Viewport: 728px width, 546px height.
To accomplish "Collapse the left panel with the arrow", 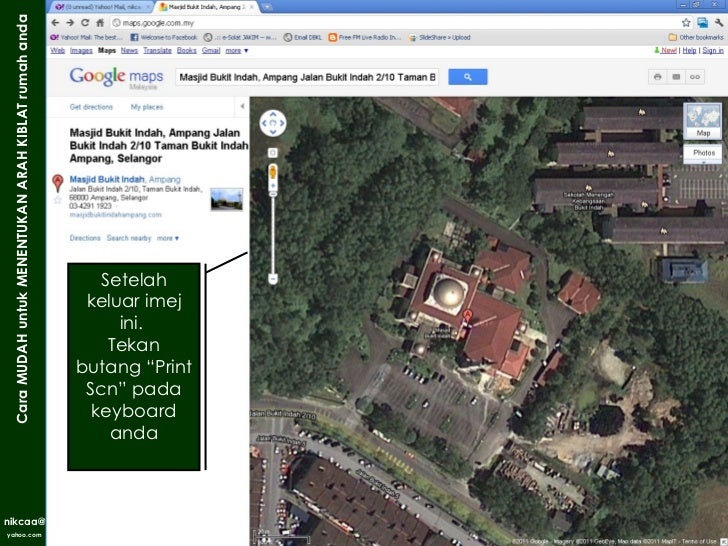I will [x=242, y=107].
